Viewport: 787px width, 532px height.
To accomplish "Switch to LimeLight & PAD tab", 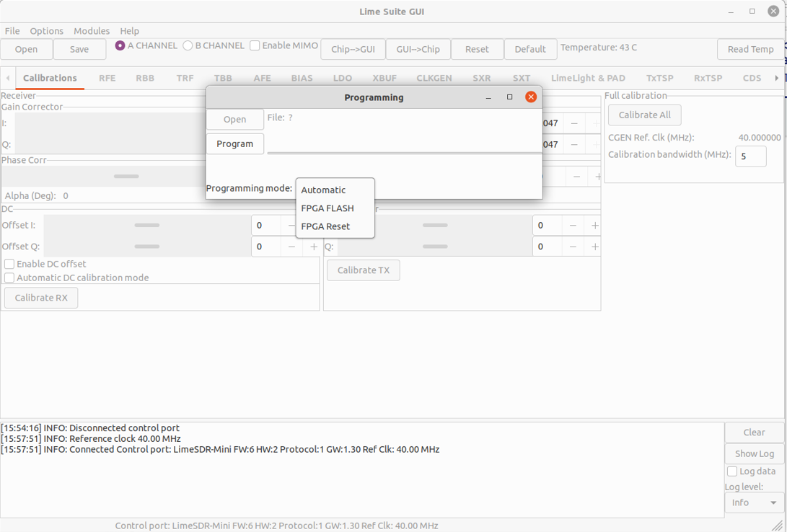I will click(588, 79).
